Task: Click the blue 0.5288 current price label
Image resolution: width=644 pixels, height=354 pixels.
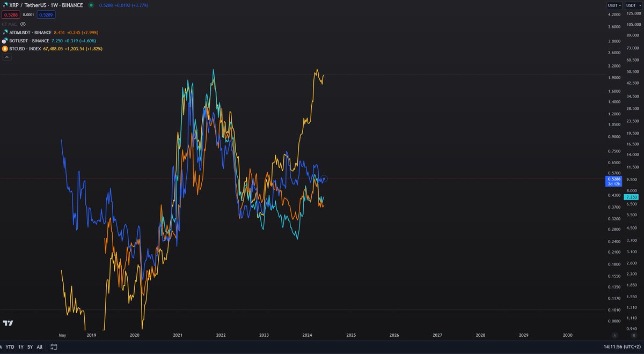Action: [614, 181]
